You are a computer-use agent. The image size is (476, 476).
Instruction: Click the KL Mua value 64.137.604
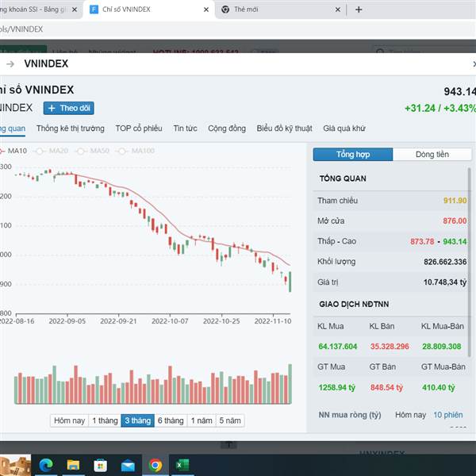click(338, 347)
